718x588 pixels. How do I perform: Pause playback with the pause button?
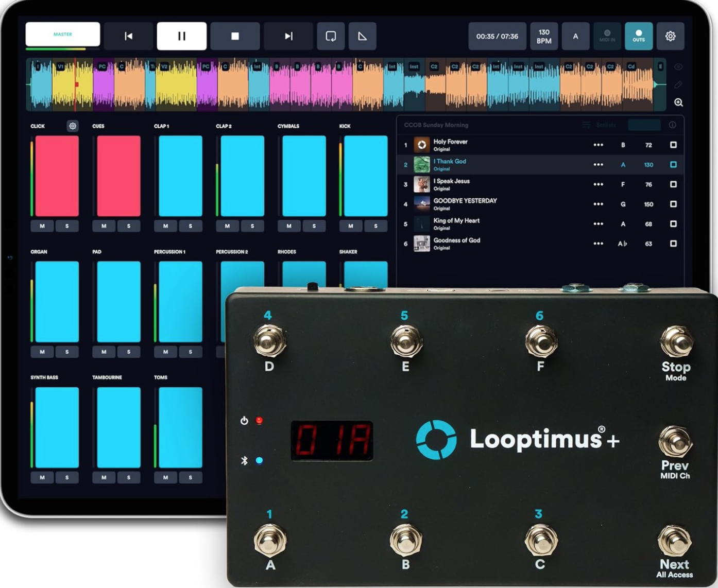click(182, 36)
